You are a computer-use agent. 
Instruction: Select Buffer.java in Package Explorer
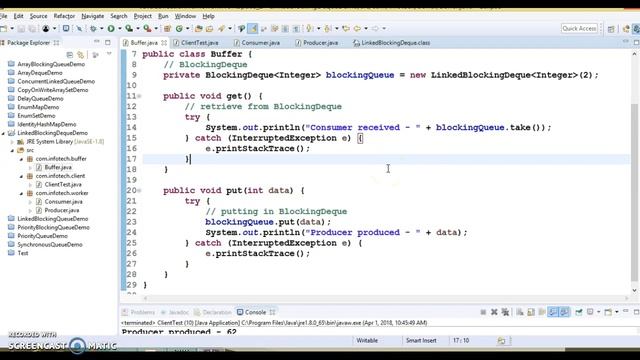pyautogui.click(x=58, y=167)
